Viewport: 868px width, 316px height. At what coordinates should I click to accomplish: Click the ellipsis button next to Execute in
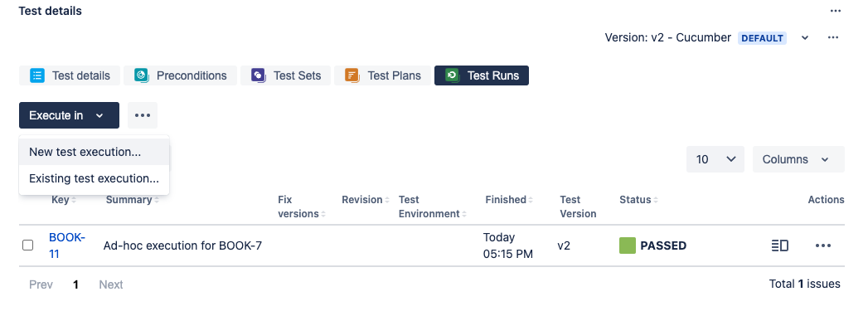pyautogui.click(x=143, y=115)
